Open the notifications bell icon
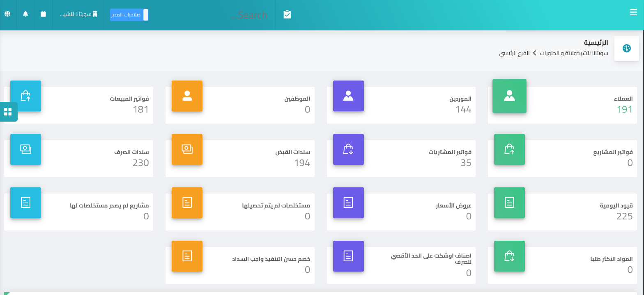Viewport: 644px width, 295px height. (x=25, y=14)
